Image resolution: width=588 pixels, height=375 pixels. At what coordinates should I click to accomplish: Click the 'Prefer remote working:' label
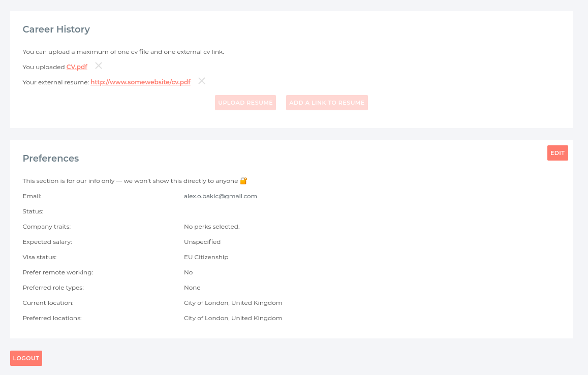(58, 273)
